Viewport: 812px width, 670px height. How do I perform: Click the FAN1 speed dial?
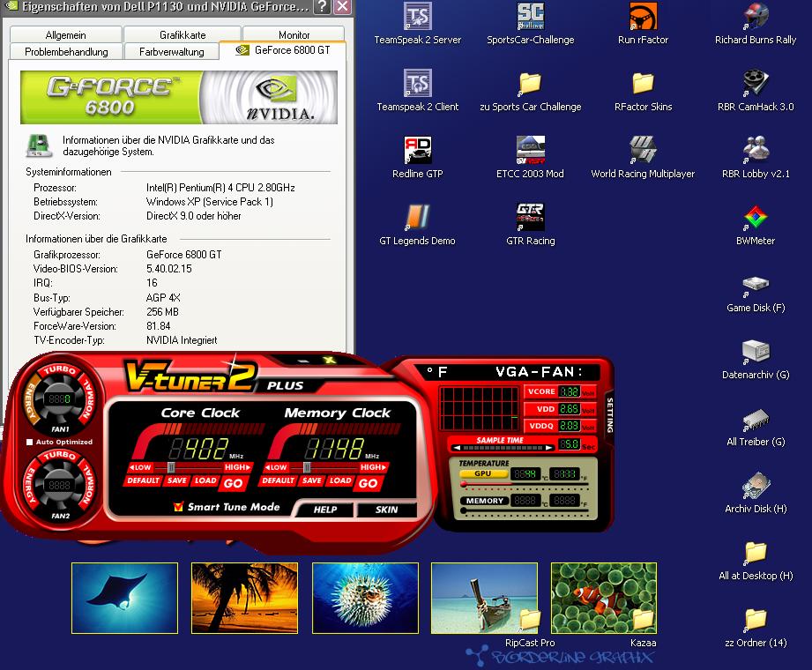tap(60, 398)
